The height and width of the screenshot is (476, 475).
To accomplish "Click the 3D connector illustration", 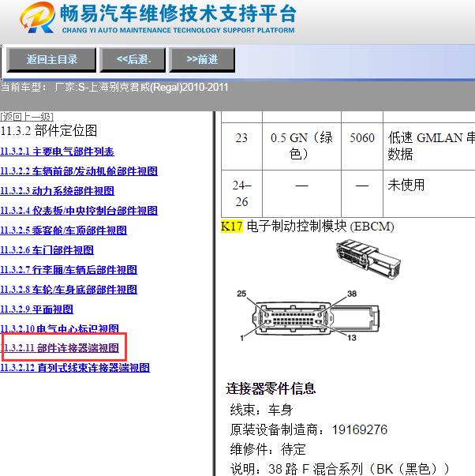I will (x=368, y=259).
